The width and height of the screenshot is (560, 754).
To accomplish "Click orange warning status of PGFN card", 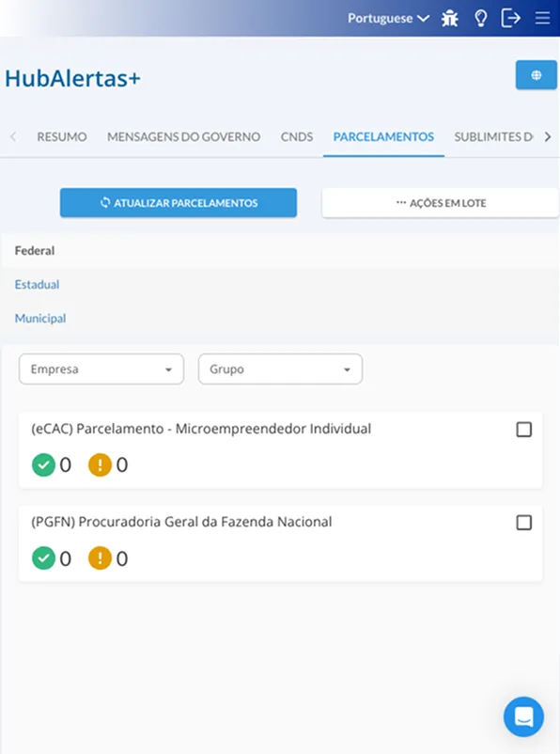I will point(100,558).
